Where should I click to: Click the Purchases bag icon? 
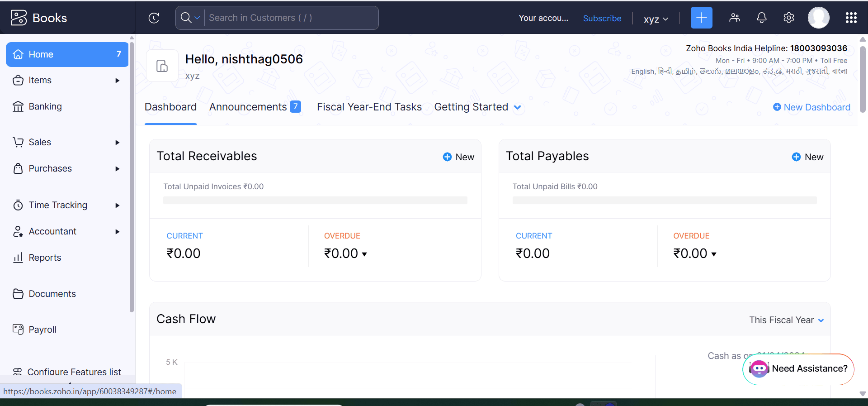(18, 168)
